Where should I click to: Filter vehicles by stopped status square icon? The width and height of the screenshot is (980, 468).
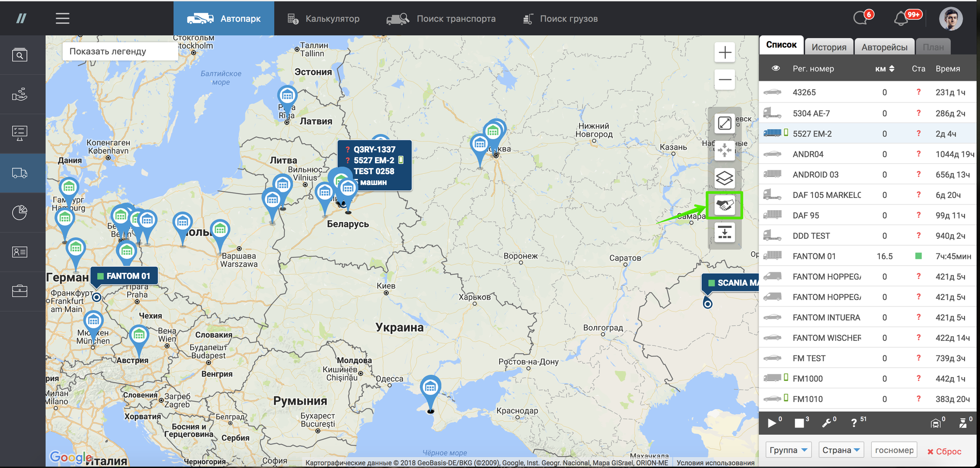799,423
